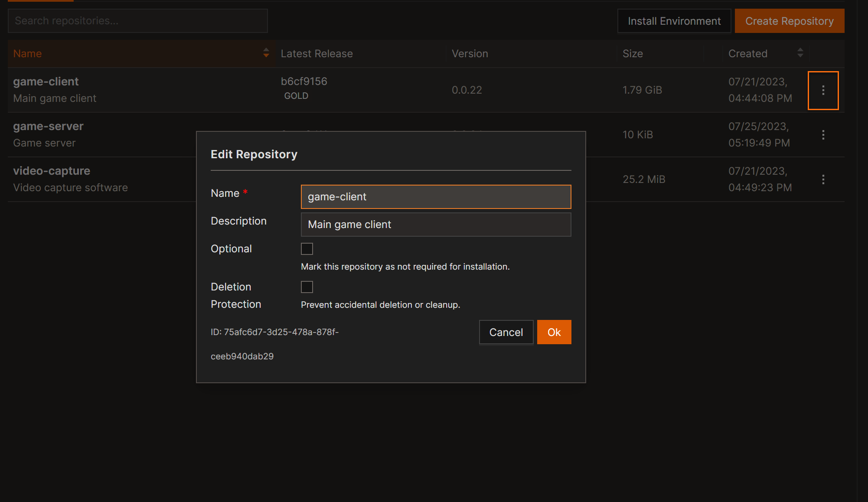Enable the Deletion Protection checkbox
The width and height of the screenshot is (868, 502).
pyautogui.click(x=307, y=287)
